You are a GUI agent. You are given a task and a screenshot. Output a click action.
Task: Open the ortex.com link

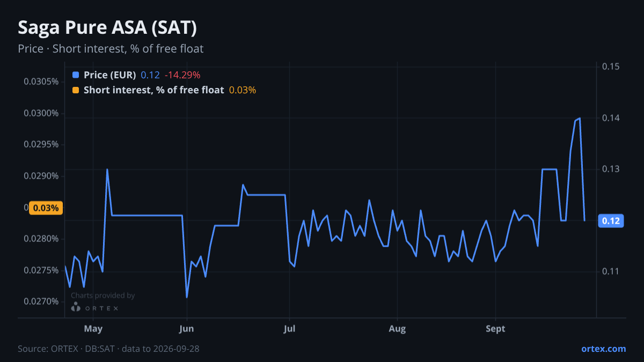[603, 349]
